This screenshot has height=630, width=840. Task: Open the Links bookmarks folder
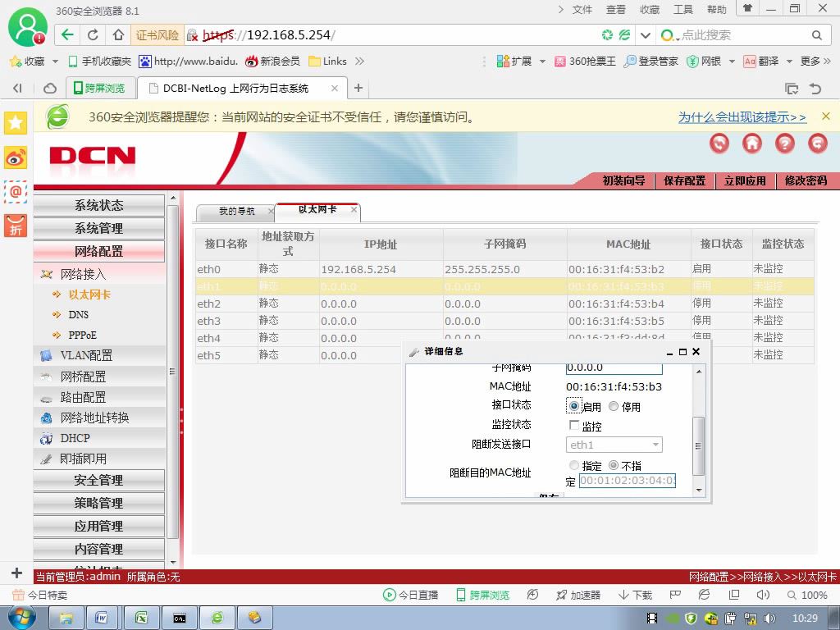click(328, 61)
